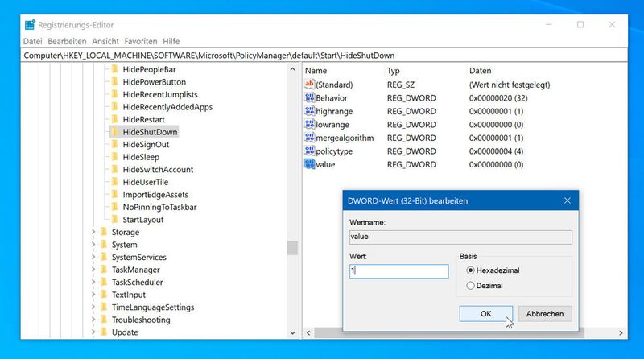Image resolution: width=644 pixels, height=359 pixels.
Task: Click the Registry Editor app icon in title bar
Action: (x=30, y=25)
